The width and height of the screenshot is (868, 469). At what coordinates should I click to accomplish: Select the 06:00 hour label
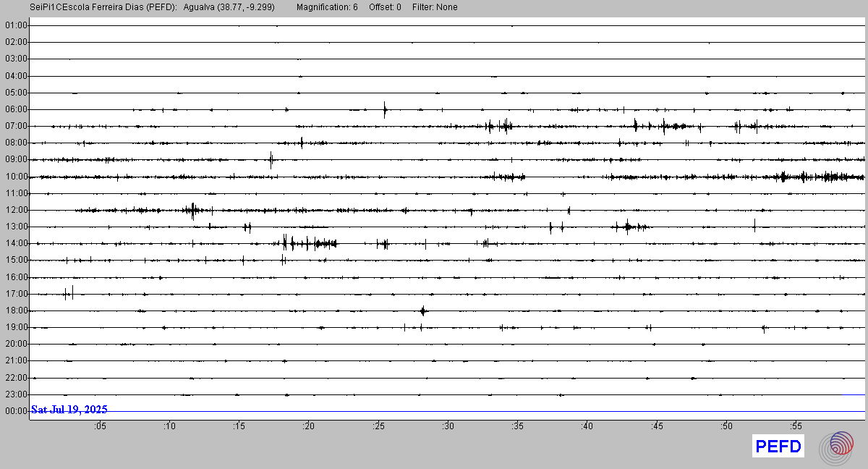tap(16, 109)
